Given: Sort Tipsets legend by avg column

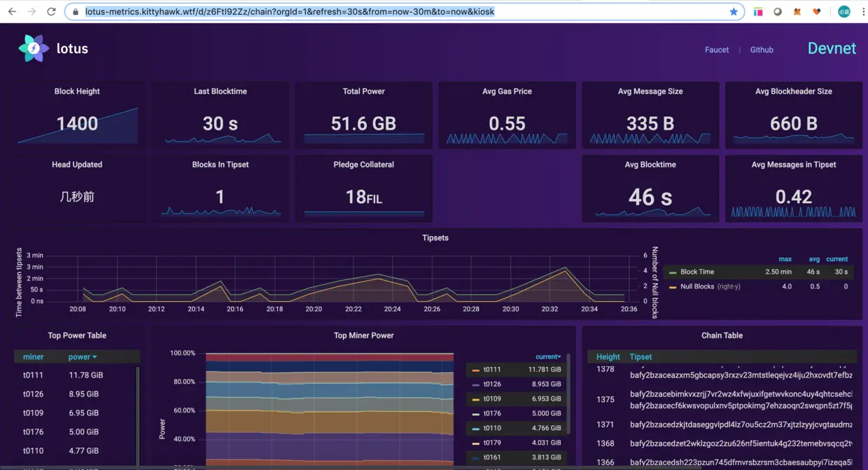Looking at the screenshot, I should (814, 259).
